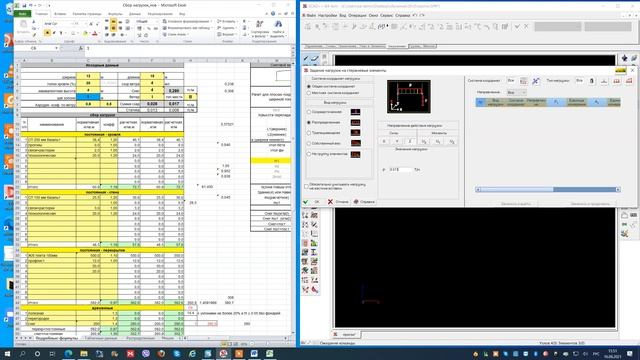Click the crossed-axes coordinate filter icon

536,81
